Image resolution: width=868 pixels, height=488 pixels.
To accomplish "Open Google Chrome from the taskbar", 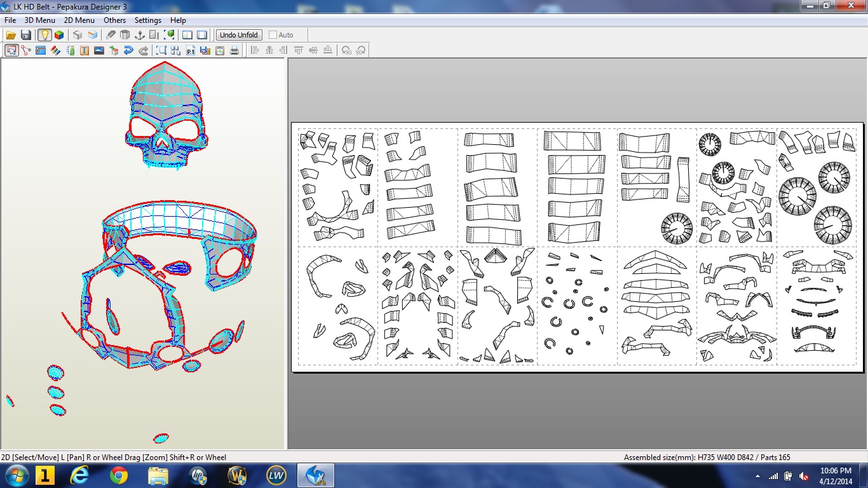I will [118, 475].
